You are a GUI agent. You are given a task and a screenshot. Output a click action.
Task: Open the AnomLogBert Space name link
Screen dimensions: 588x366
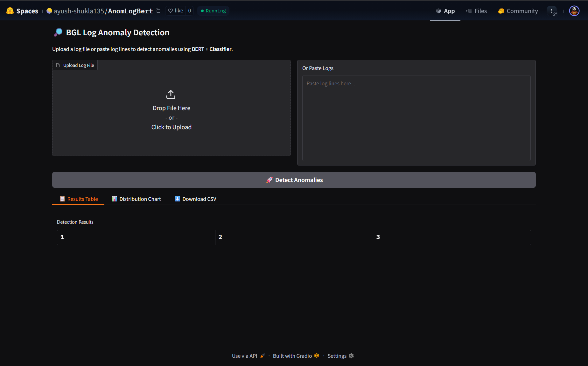point(130,11)
